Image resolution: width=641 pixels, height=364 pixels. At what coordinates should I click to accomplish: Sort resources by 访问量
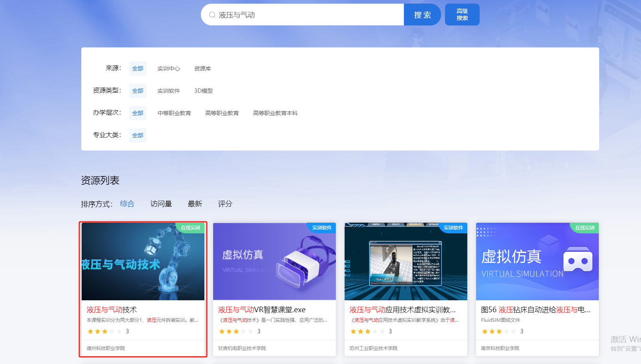pos(161,204)
